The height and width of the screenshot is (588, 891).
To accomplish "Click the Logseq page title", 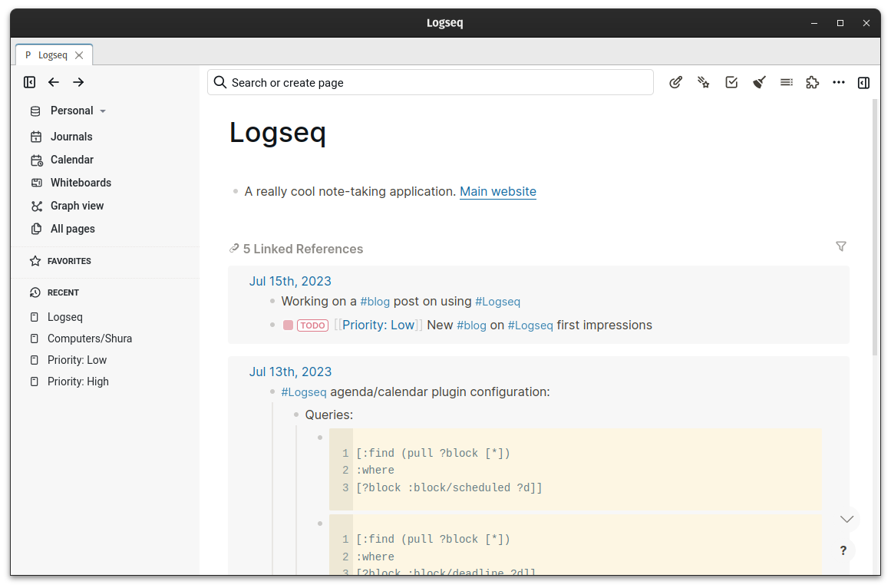I will pos(277,132).
